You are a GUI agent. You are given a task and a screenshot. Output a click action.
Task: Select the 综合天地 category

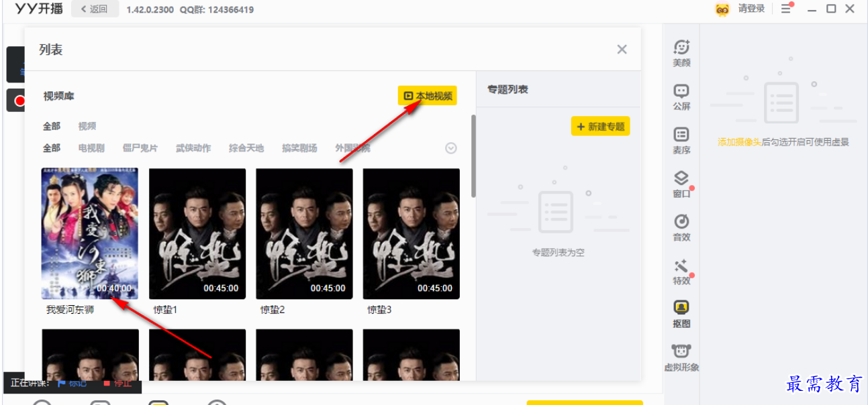click(x=246, y=148)
